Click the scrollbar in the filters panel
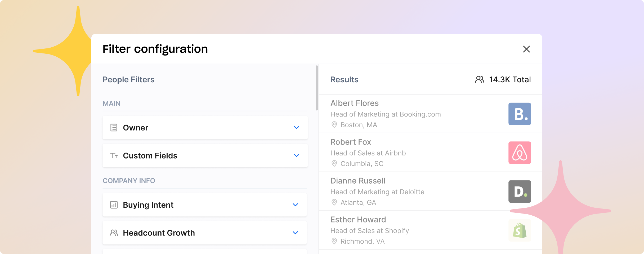This screenshot has height=254, width=644. (317, 87)
